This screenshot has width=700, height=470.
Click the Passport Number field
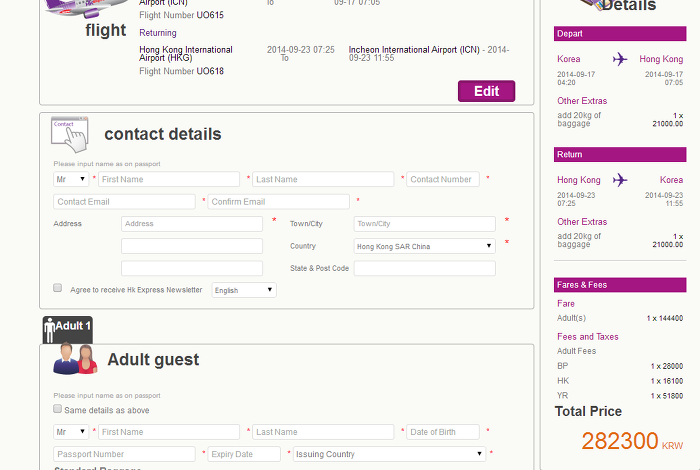point(124,454)
